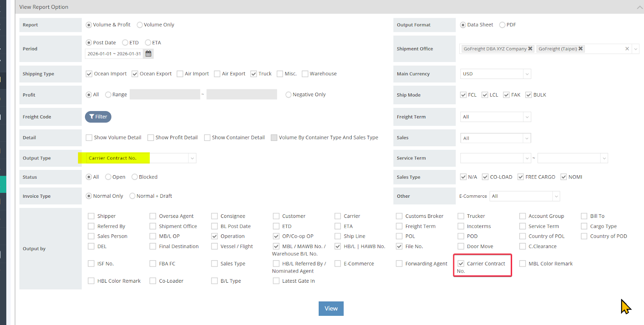Remove the GoFreight DBA XYZ Company tag
This screenshot has height=325, width=644.
click(530, 49)
